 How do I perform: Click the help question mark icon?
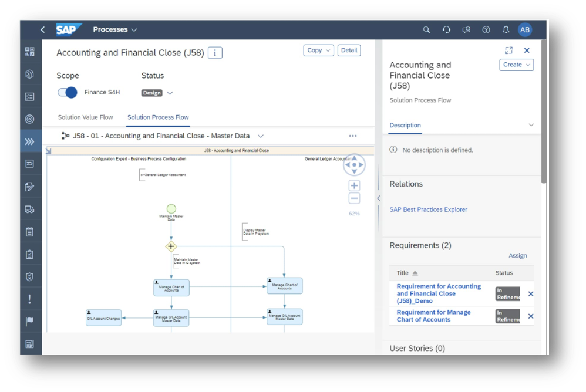[486, 30]
